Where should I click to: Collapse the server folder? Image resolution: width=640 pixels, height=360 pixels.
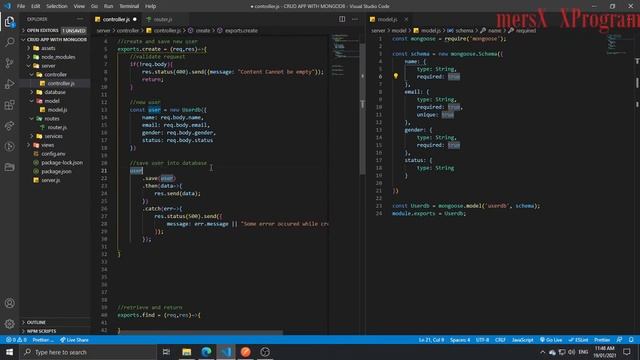[48, 66]
